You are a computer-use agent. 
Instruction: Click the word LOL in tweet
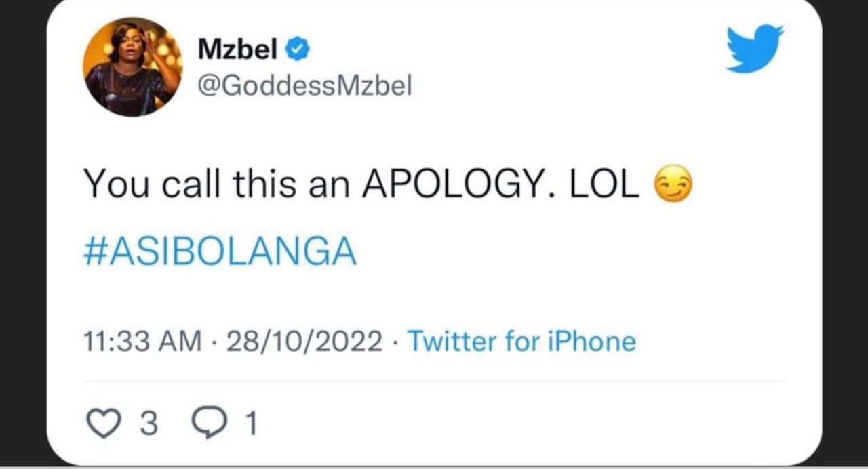tap(605, 184)
